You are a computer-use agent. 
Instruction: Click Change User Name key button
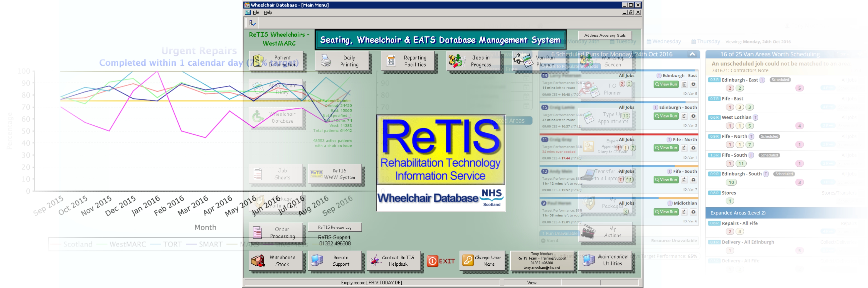coord(482,261)
